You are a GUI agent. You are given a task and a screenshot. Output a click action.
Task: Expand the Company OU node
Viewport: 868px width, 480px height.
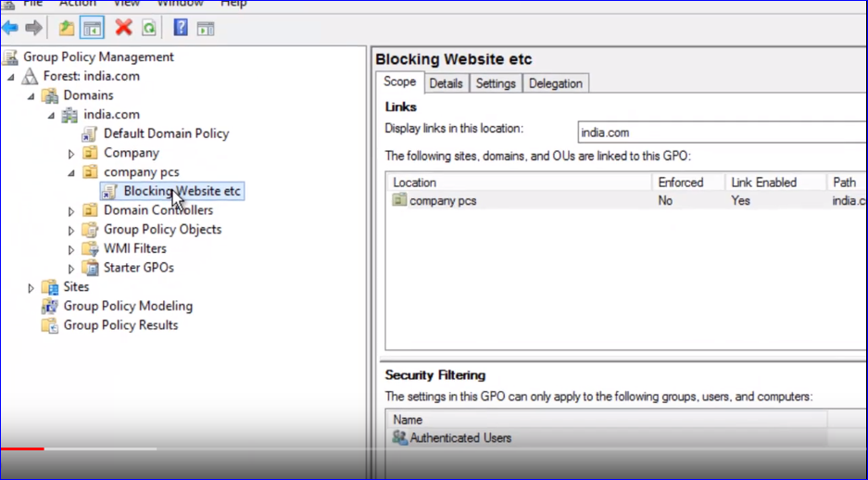(70, 153)
